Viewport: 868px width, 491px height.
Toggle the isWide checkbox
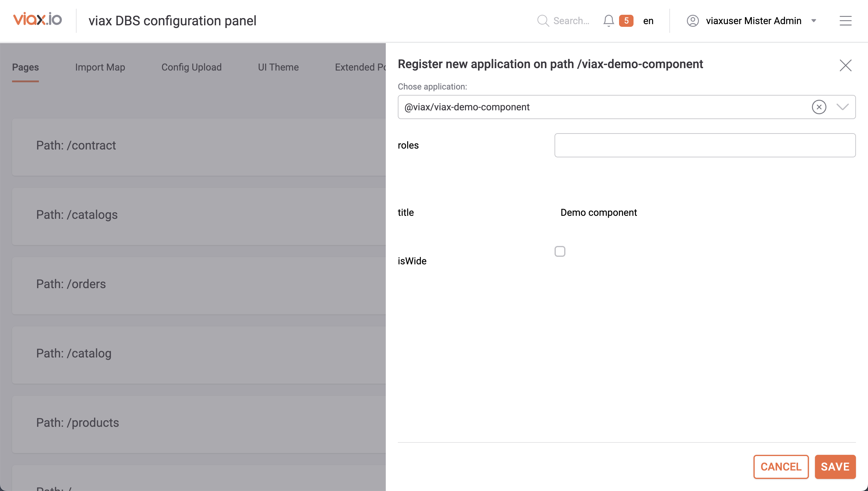pyautogui.click(x=560, y=251)
